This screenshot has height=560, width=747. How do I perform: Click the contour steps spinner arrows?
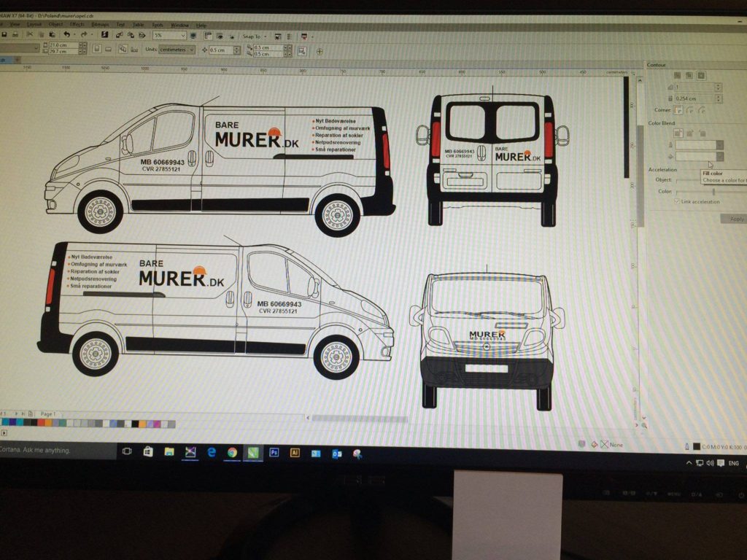tap(718, 87)
